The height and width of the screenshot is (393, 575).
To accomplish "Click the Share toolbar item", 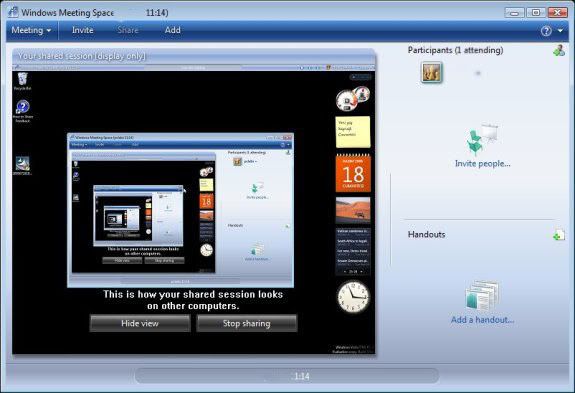I will point(128,30).
